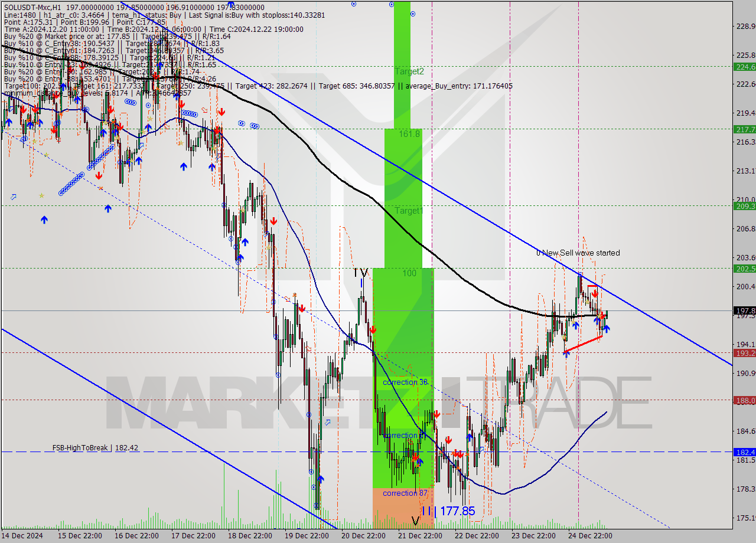Viewport: 756px width, 543px height.
Task: Click the '21 Dec 22:00' date label
Action: (x=419, y=535)
